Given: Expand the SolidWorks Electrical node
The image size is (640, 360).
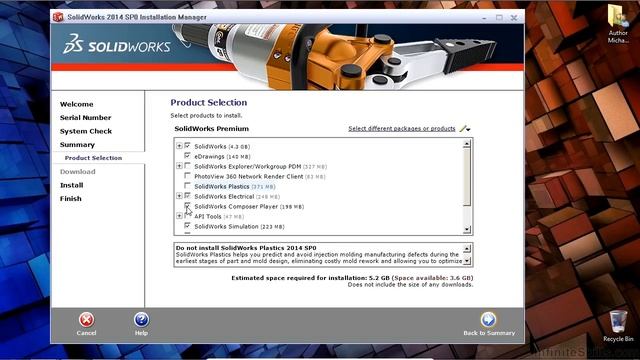Looking at the screenshot, I should pyautogui.click(x=179, y=196).
